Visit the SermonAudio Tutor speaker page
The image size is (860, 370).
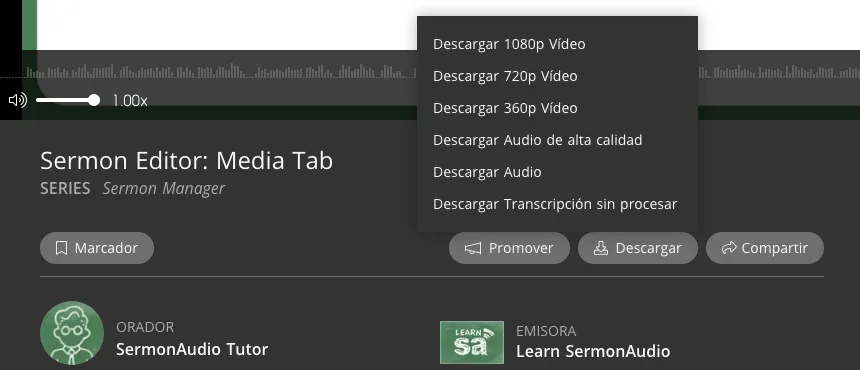[192, 349]
